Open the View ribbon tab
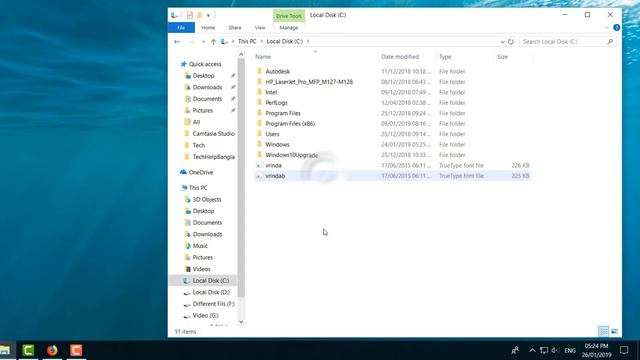 click(260, 28)
